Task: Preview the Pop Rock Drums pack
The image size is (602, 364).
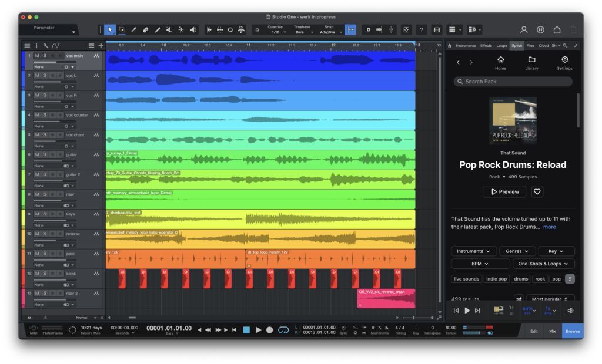Action: pos(504,192)
